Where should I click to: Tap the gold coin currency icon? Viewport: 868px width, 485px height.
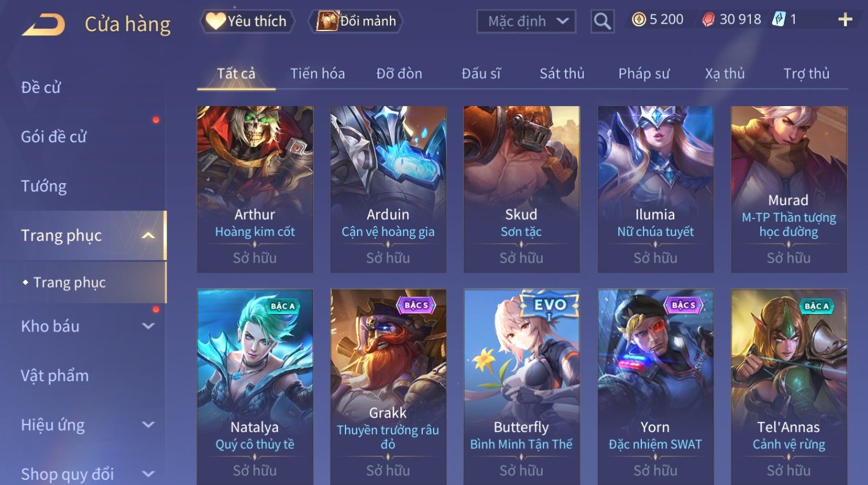[638, 20]
